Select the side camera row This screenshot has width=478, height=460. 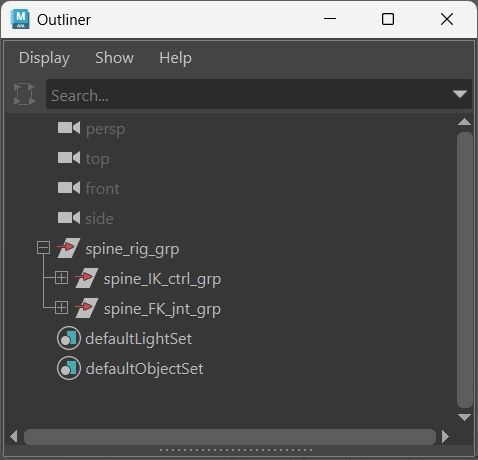(x=99, y=219)
